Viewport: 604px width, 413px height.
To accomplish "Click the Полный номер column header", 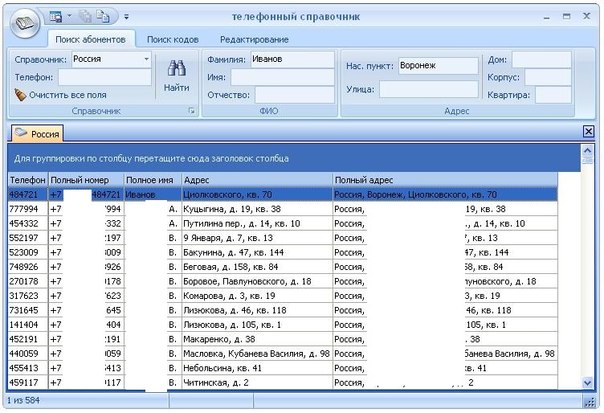I will [x=86, y=180].
